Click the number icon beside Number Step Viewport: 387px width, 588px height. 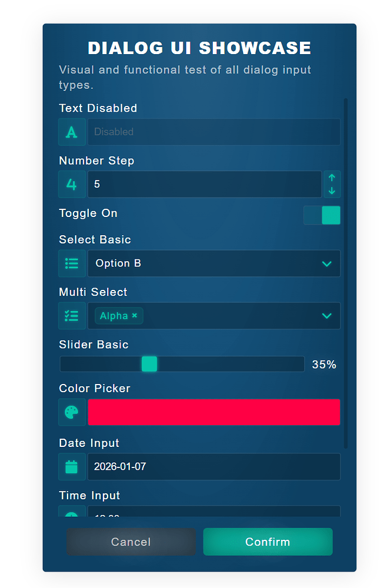[72, 184]
